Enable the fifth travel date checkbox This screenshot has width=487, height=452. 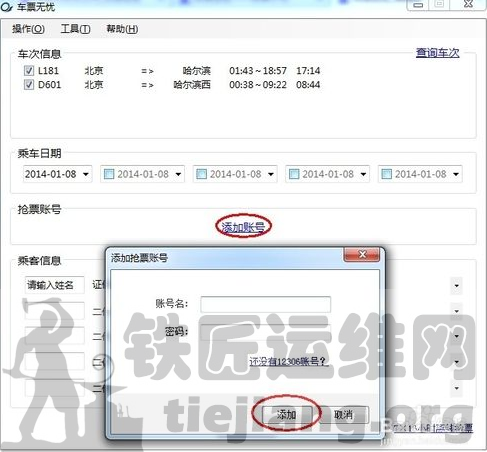(x=386, y=174)
